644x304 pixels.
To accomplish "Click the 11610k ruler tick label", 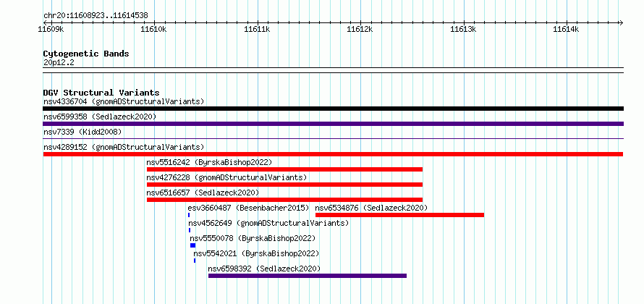I will click(x=154, y=30).
